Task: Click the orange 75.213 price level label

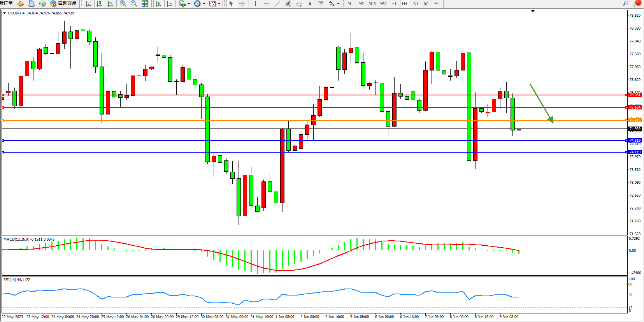Action: click(635, 120)
